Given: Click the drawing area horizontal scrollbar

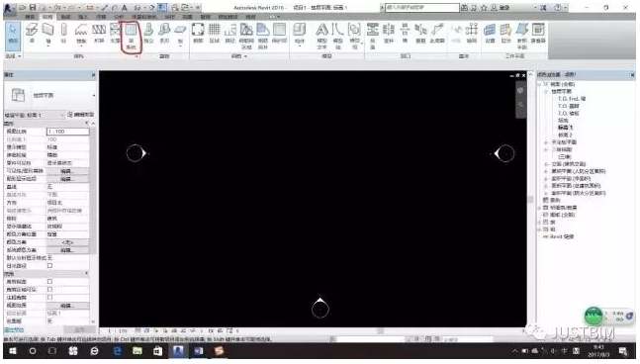Looking at the screenshot, I should coord(380,331).
